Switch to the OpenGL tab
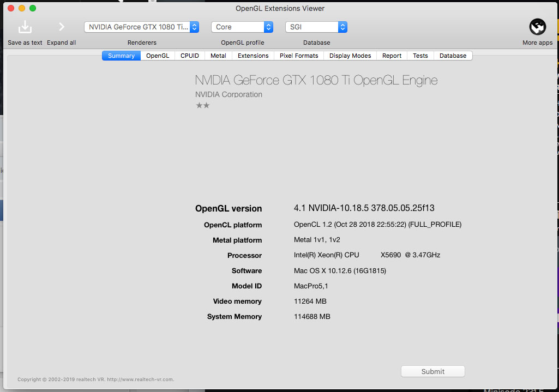The image size is (559, 392). [158, 56]
